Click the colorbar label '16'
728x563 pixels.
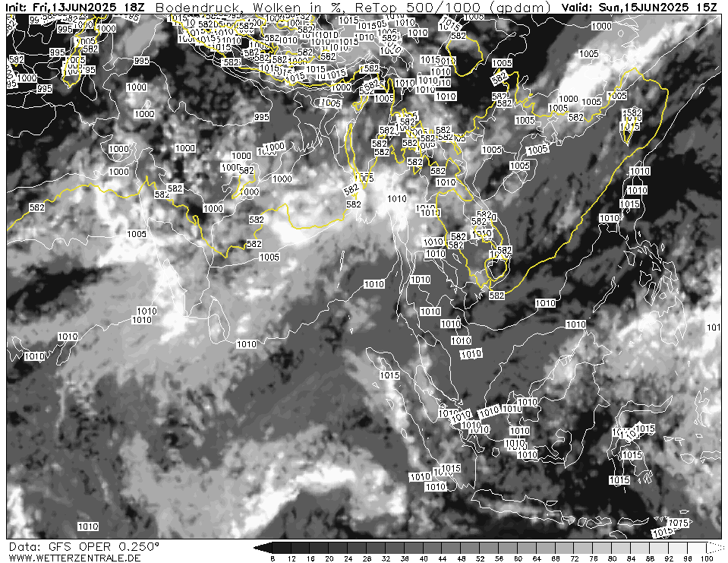tap(310, 558)
